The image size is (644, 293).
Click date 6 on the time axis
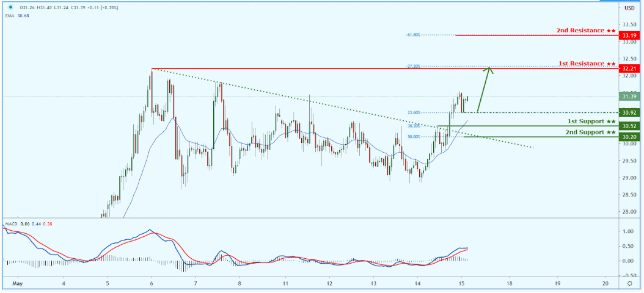[x=152, y=284]
